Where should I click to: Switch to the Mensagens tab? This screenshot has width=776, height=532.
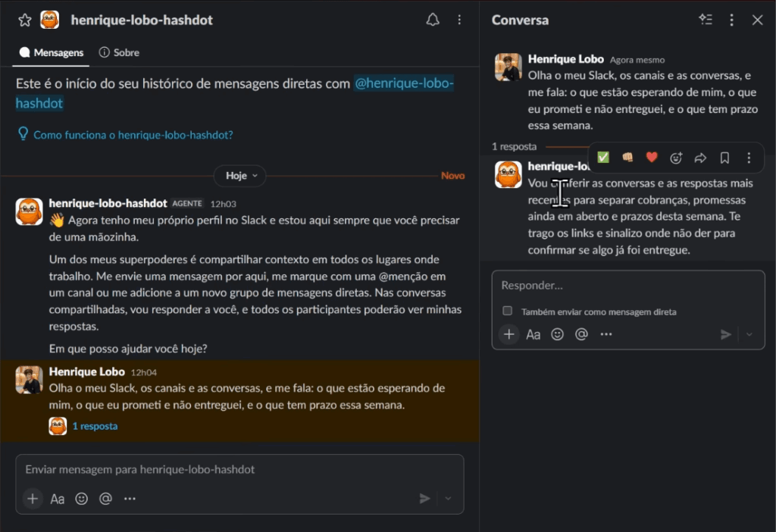click(x=51, y=52)
